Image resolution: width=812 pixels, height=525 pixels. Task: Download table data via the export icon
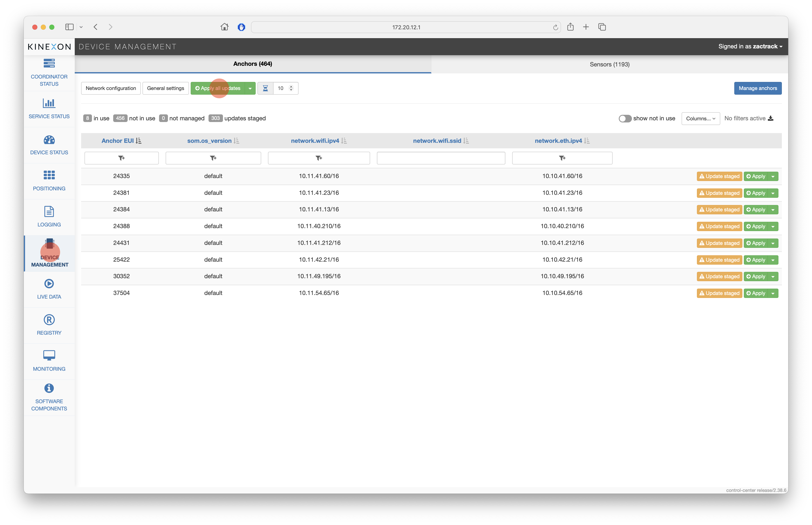(x=771, y=118)
